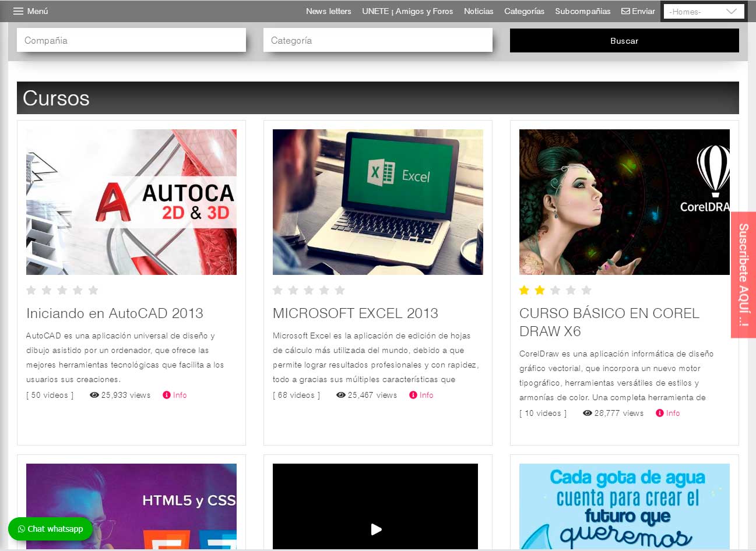This screenshot has width=756, height=551.
Task: Expand the Homes dropdown selector
Action: point(704,12)
